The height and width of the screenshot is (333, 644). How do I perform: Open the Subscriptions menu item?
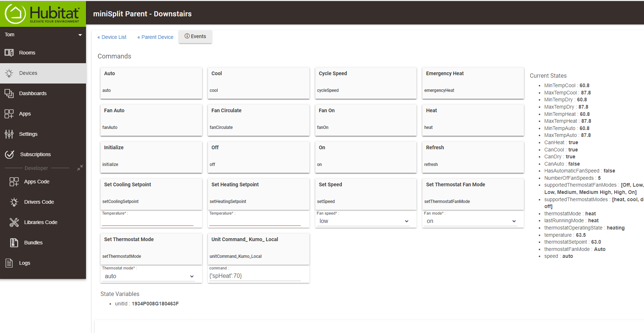(x=43, y=154)
